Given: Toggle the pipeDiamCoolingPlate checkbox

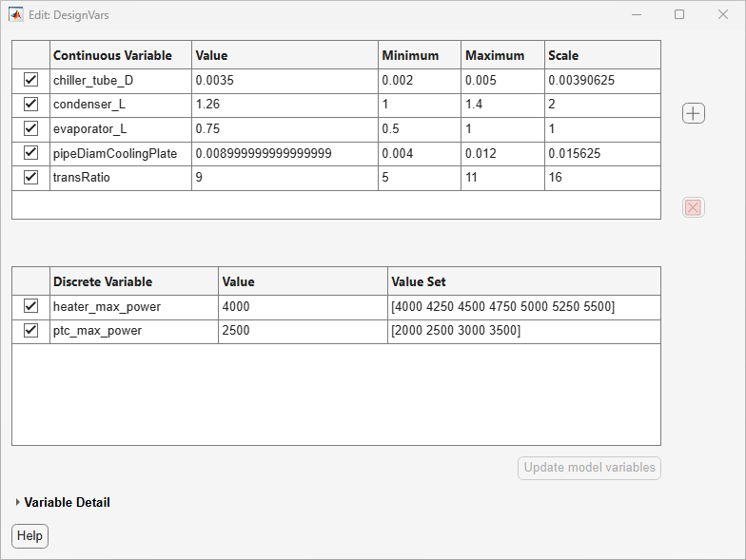Looking at the screenshot, I should point(30,153).
